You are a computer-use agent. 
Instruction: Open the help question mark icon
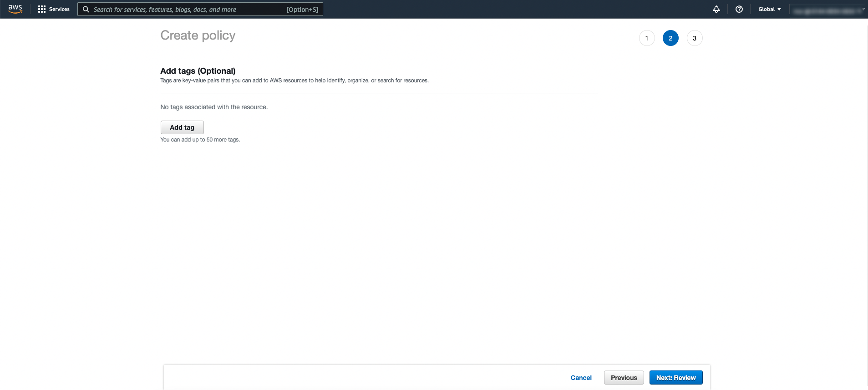click(x=739, y=9)
